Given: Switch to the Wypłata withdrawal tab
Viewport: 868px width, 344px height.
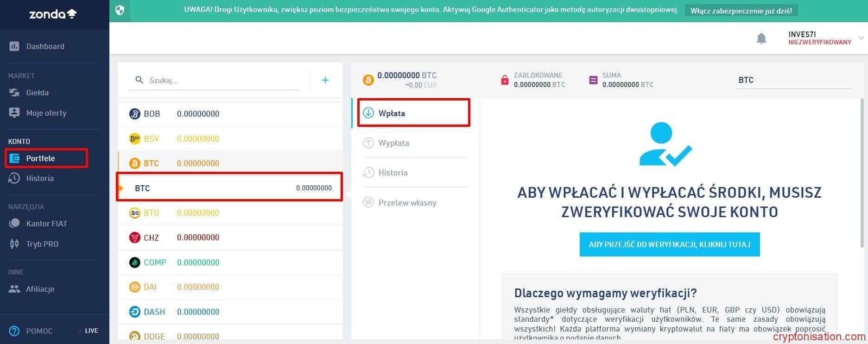Looking at the screenshot, I should point(393,143).
